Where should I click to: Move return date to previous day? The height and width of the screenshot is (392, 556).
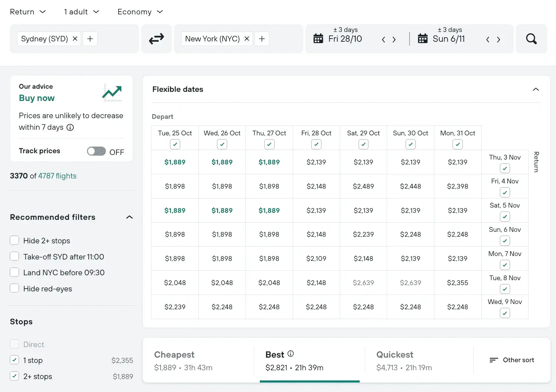tap(488, 40)
